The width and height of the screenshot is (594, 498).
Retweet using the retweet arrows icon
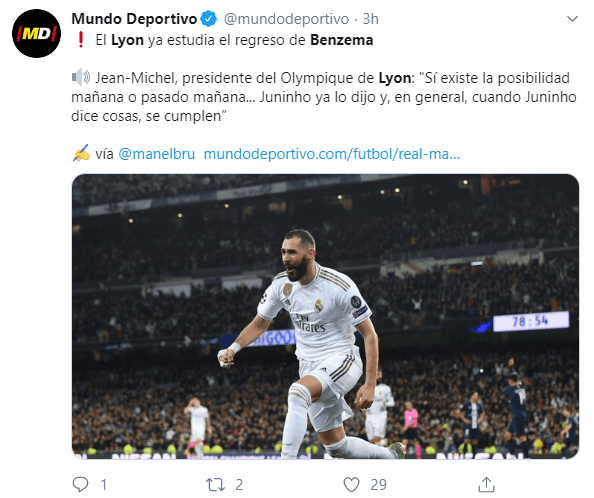pos(215,484)
